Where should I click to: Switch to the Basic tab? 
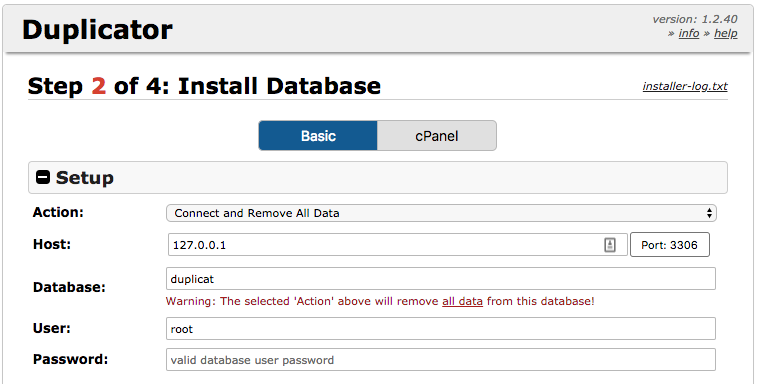[x=318, y=135]
